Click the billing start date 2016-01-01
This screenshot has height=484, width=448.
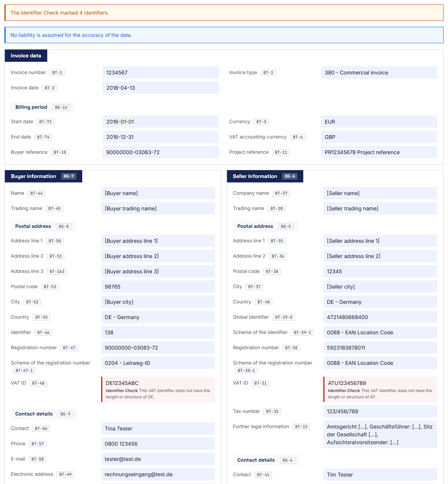(x=160, y=122)
